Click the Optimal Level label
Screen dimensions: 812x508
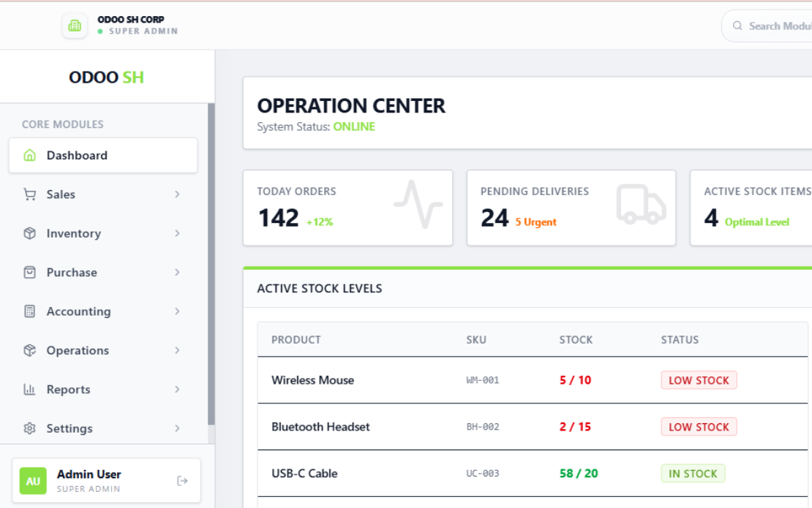[x=757, y=222]
